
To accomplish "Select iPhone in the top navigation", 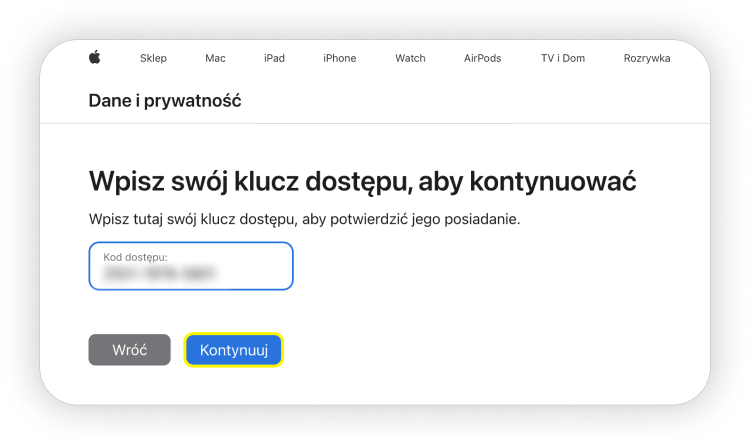I will [x=340, y=58].
